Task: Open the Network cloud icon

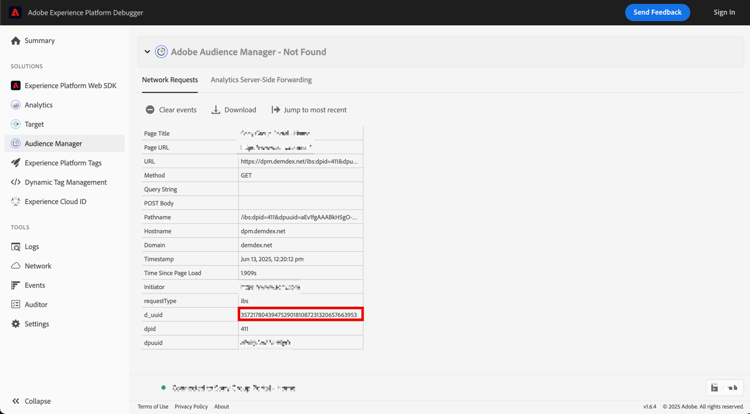Action: (x=16, y=266)
